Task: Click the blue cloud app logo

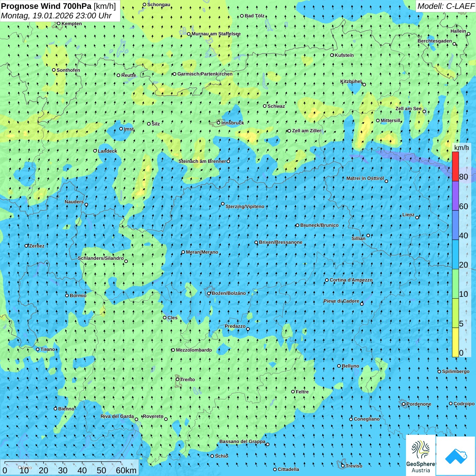Action: (x=456, y=456)
